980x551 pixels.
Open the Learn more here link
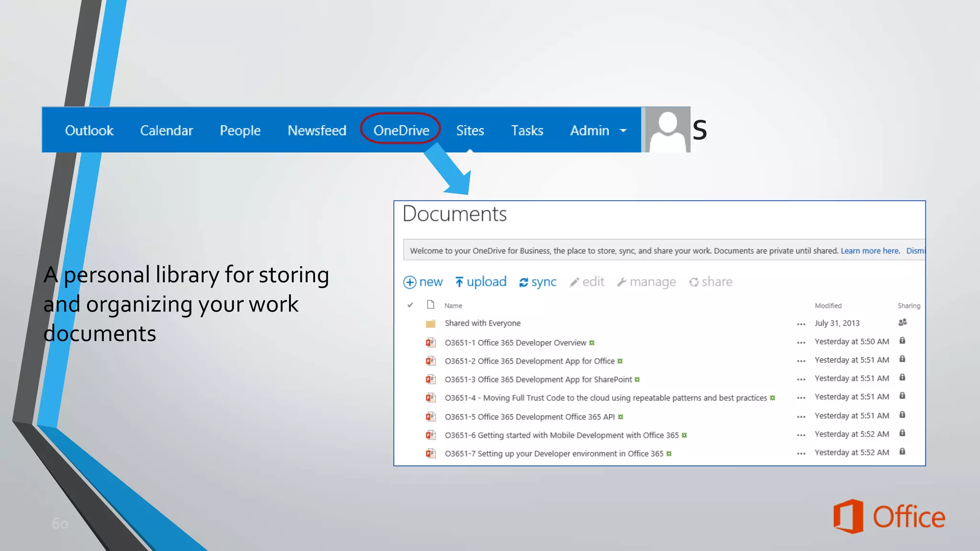pyautogui.click(x=870, y=251)
